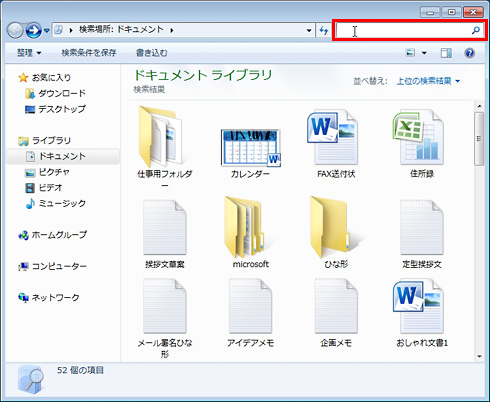The image size is (490, 402).
Task: Click the file list scroll up arrow
Action: [479, 106]
